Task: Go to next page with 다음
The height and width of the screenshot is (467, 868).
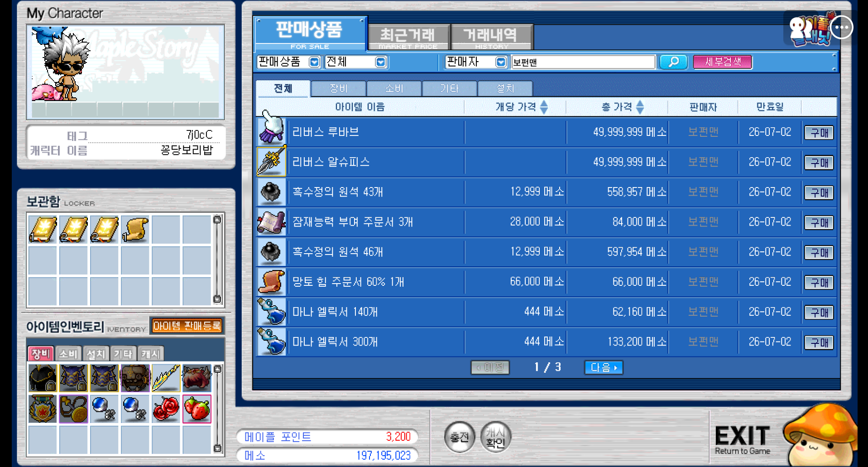Action: pyautogui.click(x=604, y=367)
